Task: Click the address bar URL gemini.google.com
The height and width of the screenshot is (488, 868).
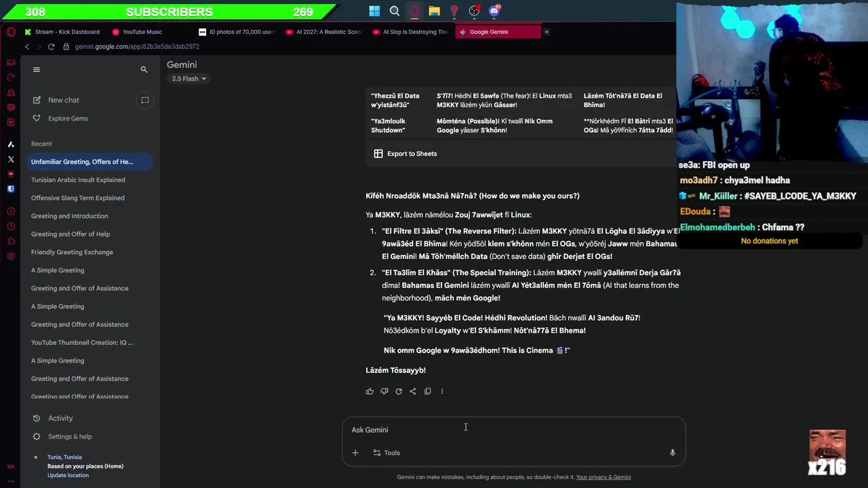Action: 137,47
